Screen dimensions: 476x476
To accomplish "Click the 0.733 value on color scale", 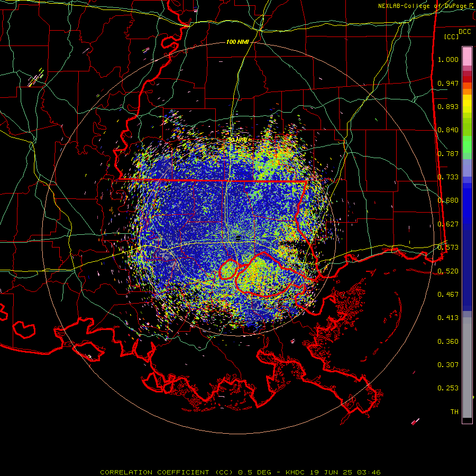I will [x=448, y=177].
